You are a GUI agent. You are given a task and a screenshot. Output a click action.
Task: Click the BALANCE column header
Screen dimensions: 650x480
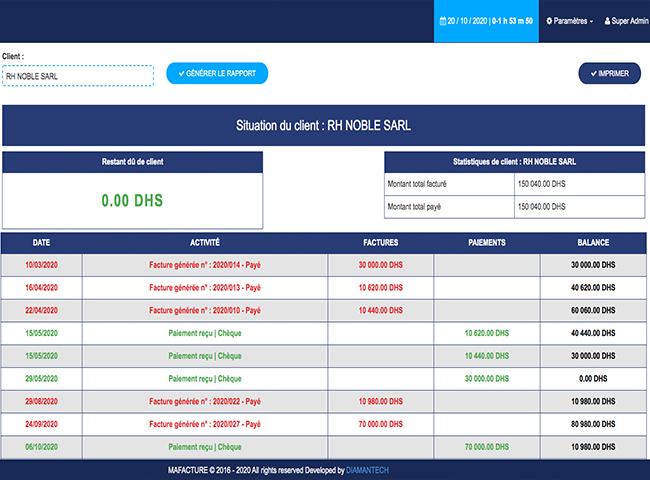pos(592,242)
